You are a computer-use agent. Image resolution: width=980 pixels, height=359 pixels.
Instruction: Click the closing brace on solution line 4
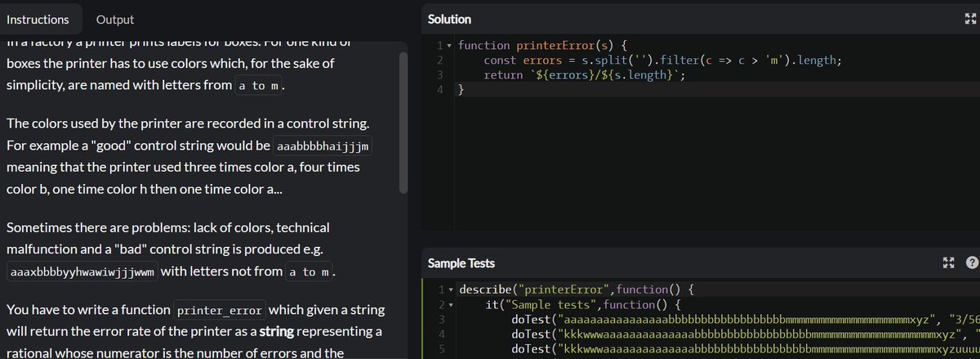tap(461, 90)
